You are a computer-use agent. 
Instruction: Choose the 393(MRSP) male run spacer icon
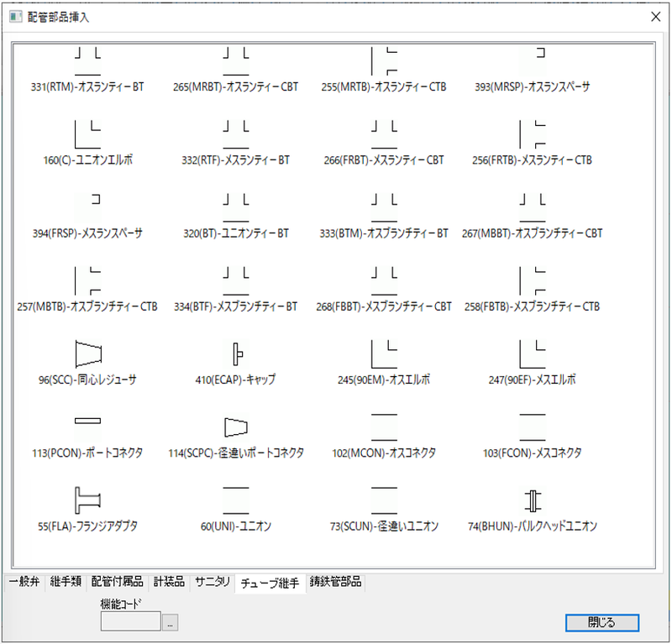(x=532, y=60)
